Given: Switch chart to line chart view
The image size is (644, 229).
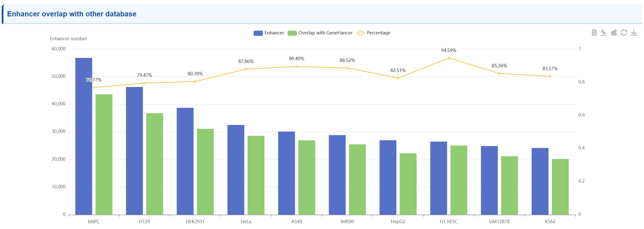Looking at the screenshot, I should coord(604,32).
